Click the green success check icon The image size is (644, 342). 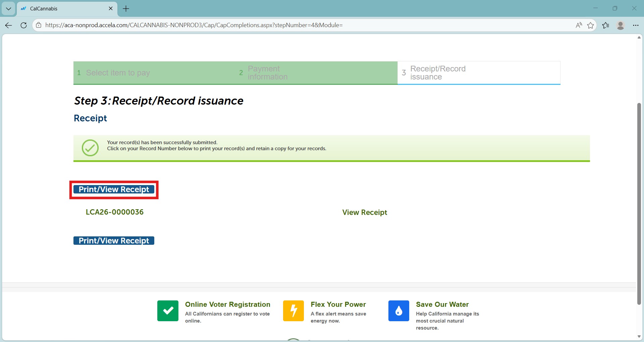(90, 148)
